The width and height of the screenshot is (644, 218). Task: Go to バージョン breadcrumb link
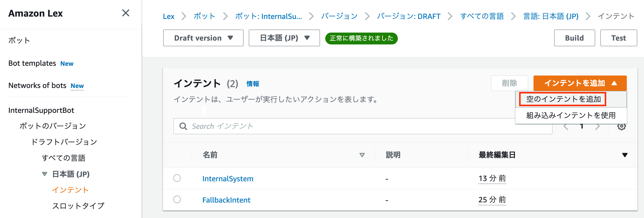point(339,16)
